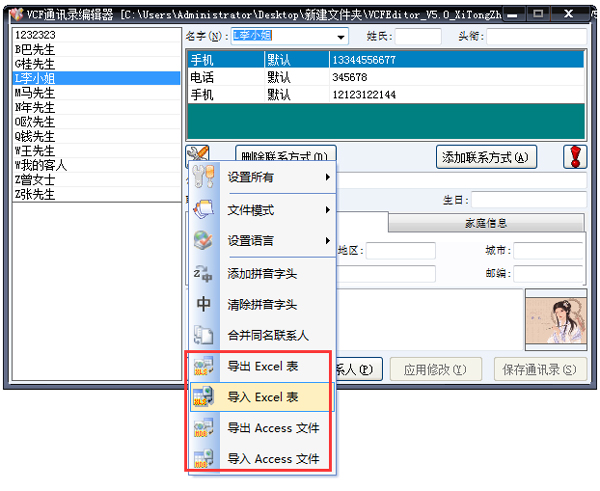Click the tools wrench icon button
This screenshot has width=600, height=491.
[x=198, y=157]
